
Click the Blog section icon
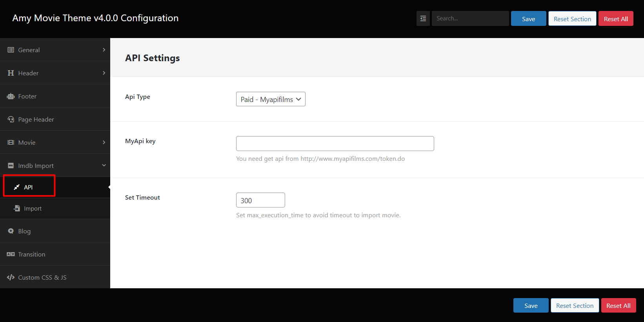tap(11, 231)
